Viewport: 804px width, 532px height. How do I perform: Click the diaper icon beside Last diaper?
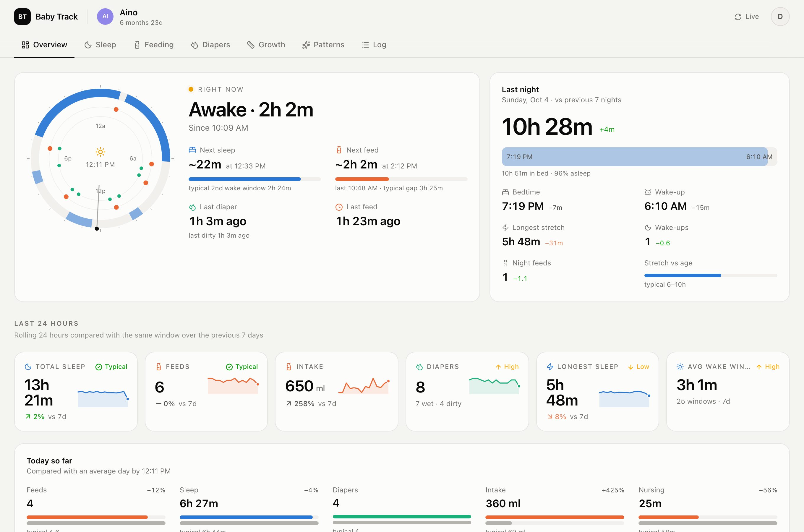[192, 207]
